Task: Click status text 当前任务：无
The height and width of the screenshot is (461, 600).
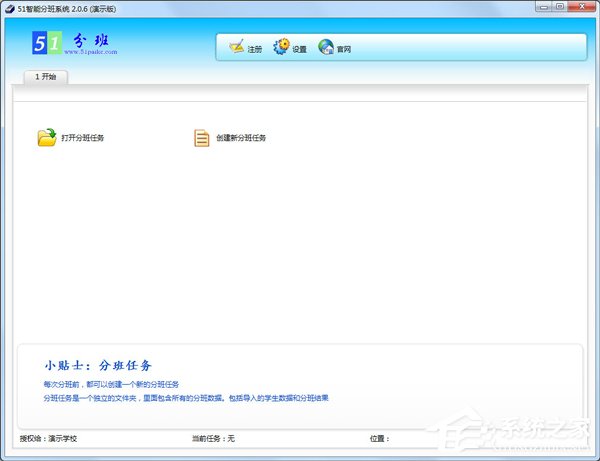Action: [213, 438]
